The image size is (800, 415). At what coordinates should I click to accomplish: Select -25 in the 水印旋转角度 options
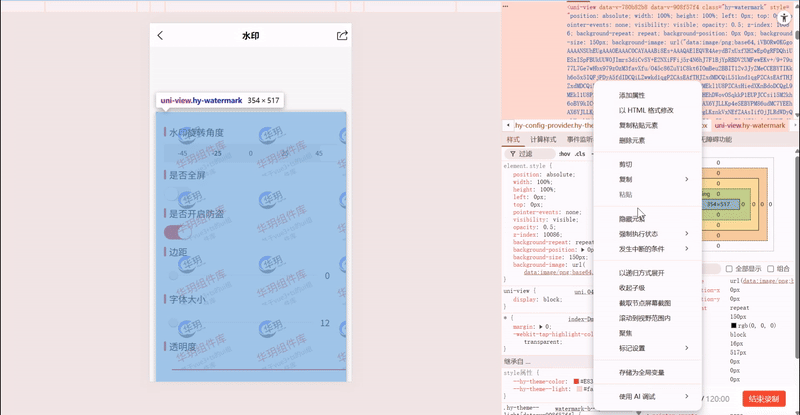coord(217,153)
